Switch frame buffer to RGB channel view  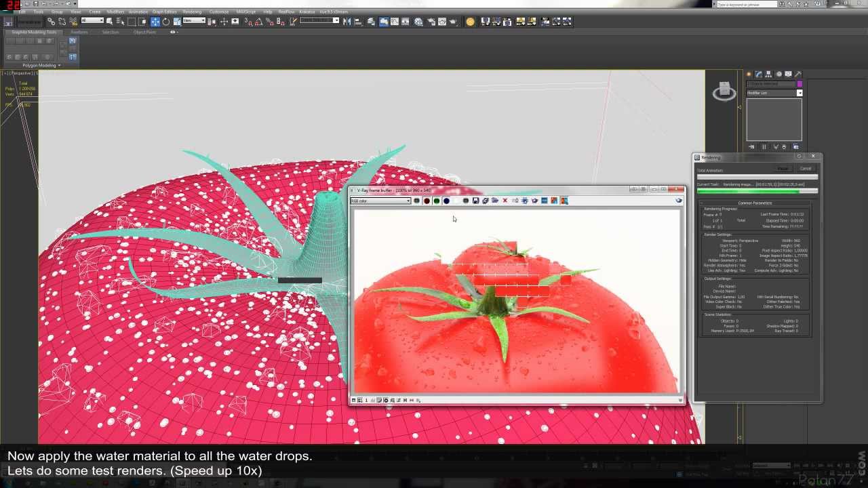[x=416, y=201]
